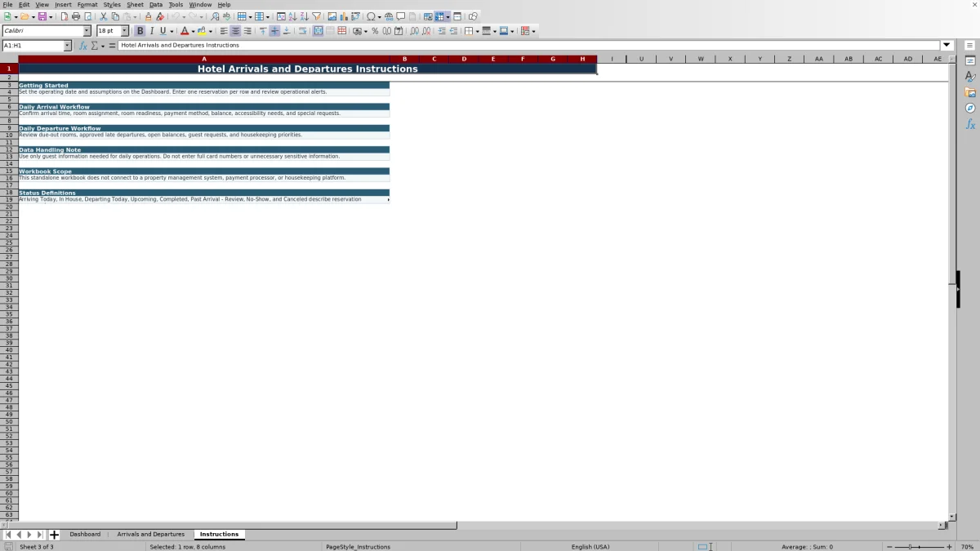Open Font Color dropdown arrow

[x=194, y=32]
